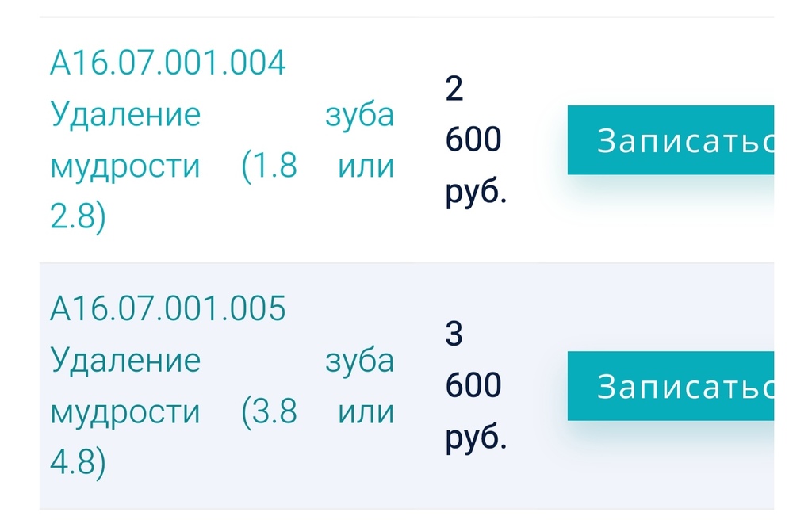Image resolution: width=812 pixels, height=520 pixels.
Task: Click the "2.8)" tooth number text
Action: tap(77, 218)
